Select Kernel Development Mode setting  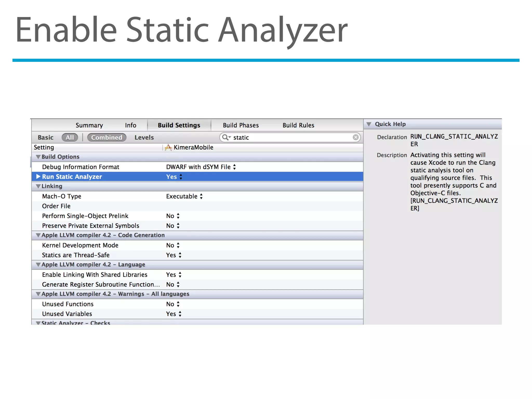(80, 245)
